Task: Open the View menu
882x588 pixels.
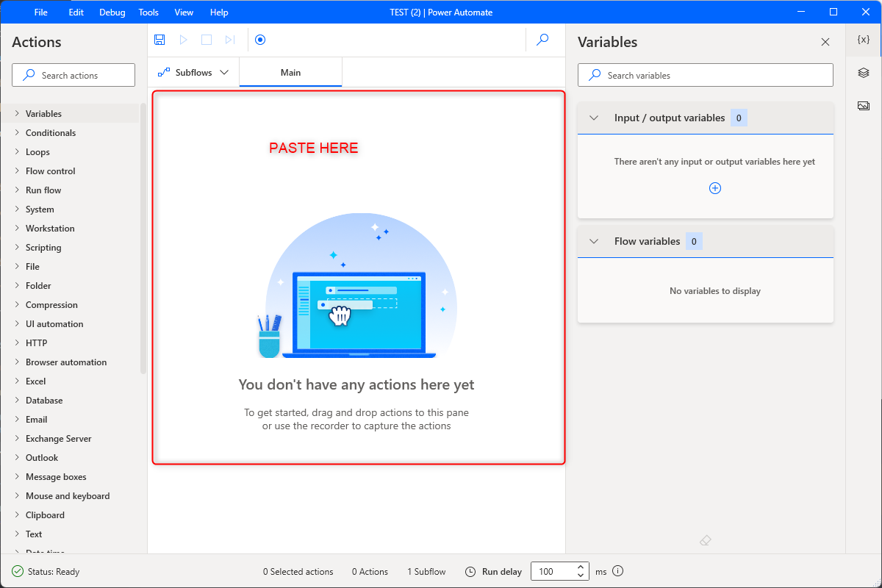Action: pos(184,12)
